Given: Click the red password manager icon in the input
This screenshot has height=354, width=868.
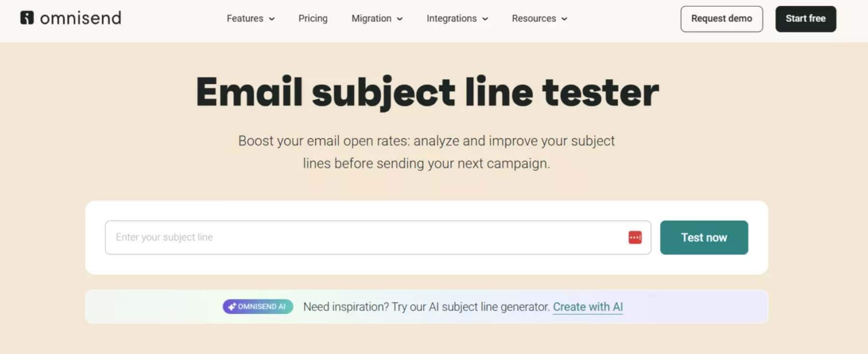Looking at the screenshot, I should tap(634, 237).
